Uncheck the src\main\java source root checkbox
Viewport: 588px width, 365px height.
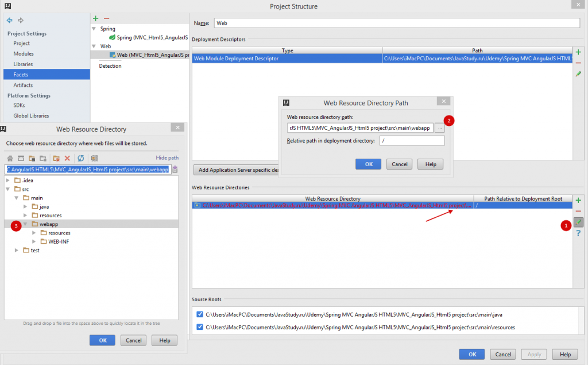[199, 314]
